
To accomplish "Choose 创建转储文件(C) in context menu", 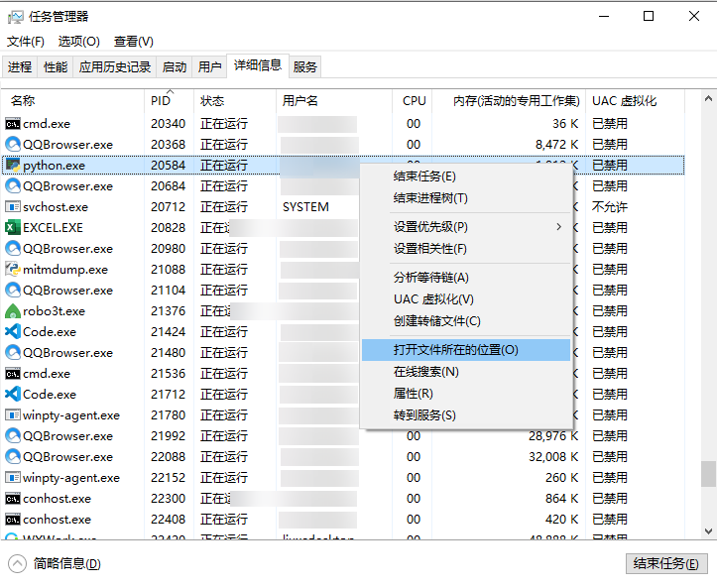I will [465, 321].
